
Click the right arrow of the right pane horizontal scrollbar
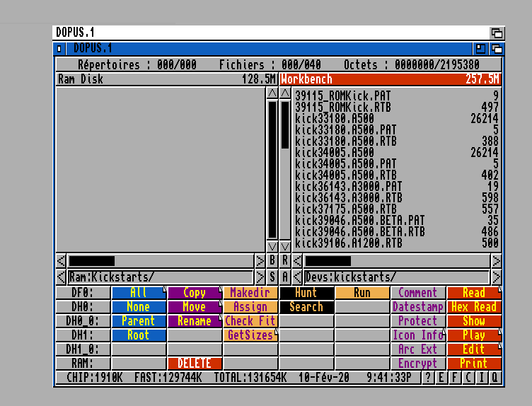point(496,261)
